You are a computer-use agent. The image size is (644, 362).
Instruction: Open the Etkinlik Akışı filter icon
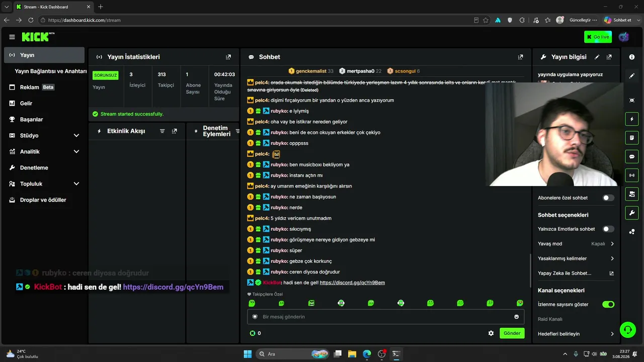click(162, 131)
